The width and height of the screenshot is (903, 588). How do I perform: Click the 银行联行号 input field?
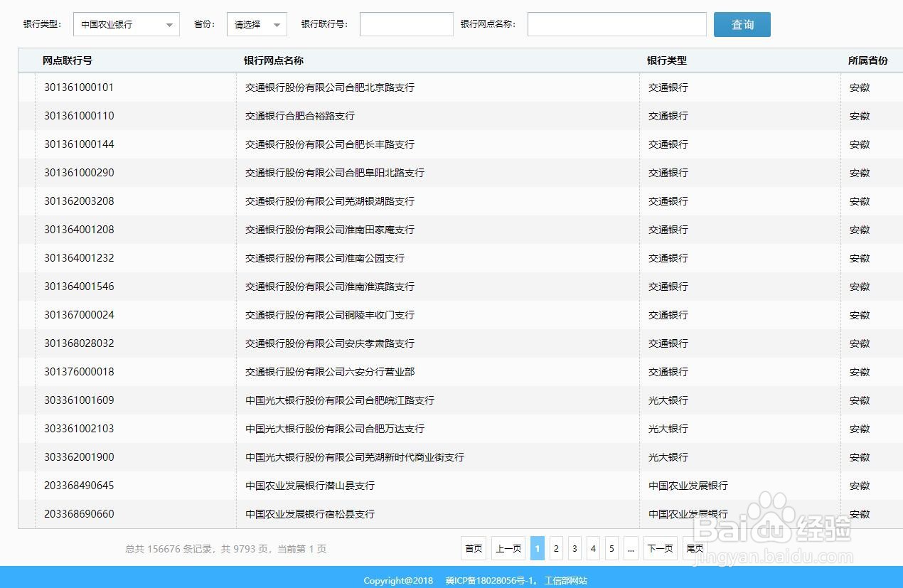click(x=406, y=23)
